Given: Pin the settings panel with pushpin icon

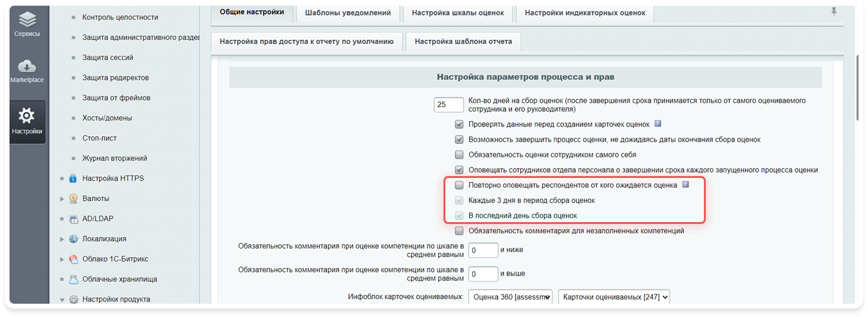Looking at the screenshot, I should click(x=834, y=12).
